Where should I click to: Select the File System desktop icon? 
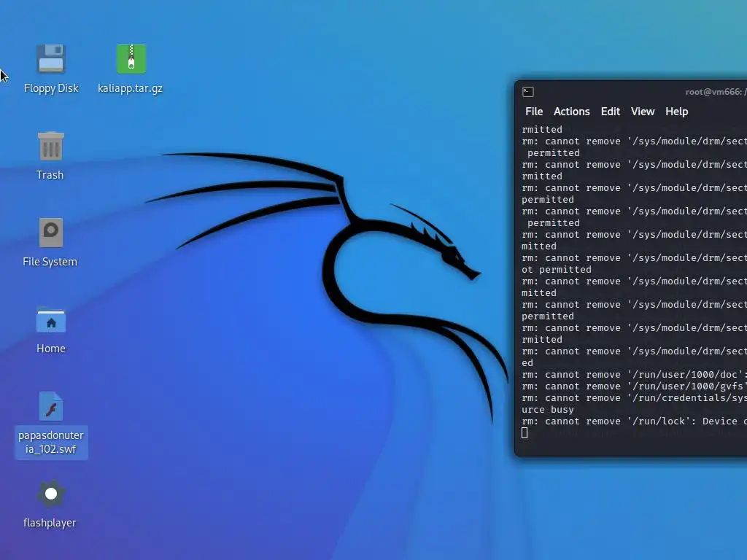(x=51, y=233)
